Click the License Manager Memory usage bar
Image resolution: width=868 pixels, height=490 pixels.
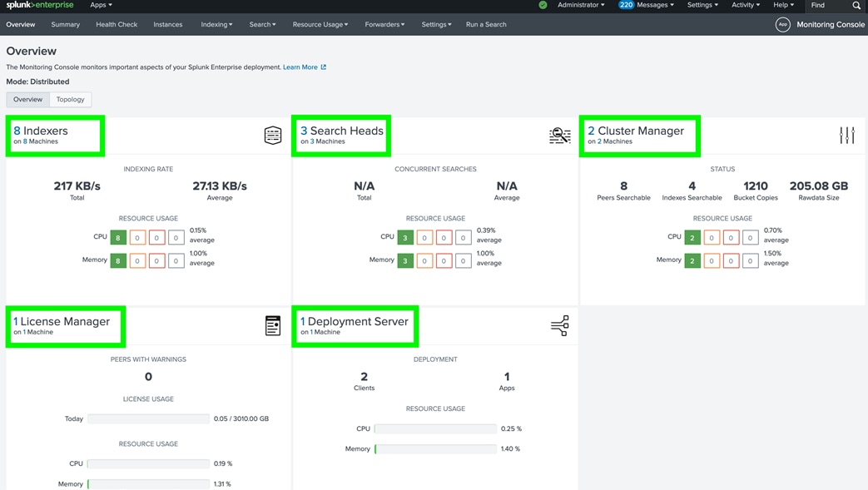(148, 484)
